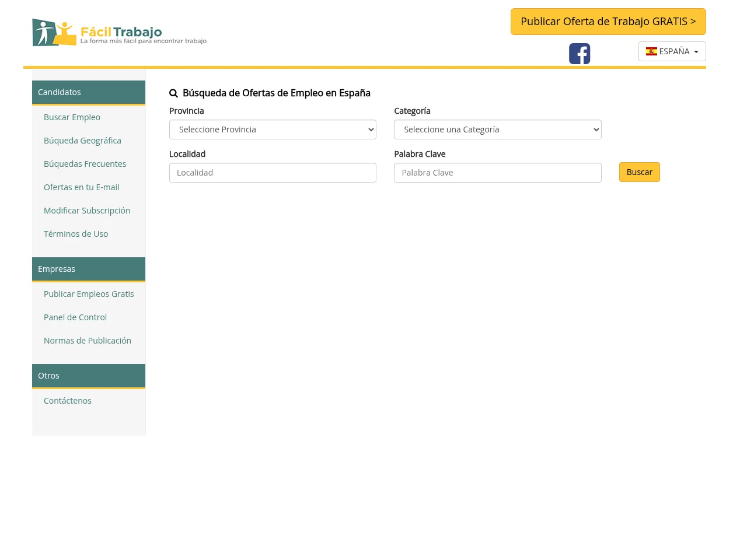Open Publicar Empleos Gratis link
747x560 pixels.
point(89,294)
